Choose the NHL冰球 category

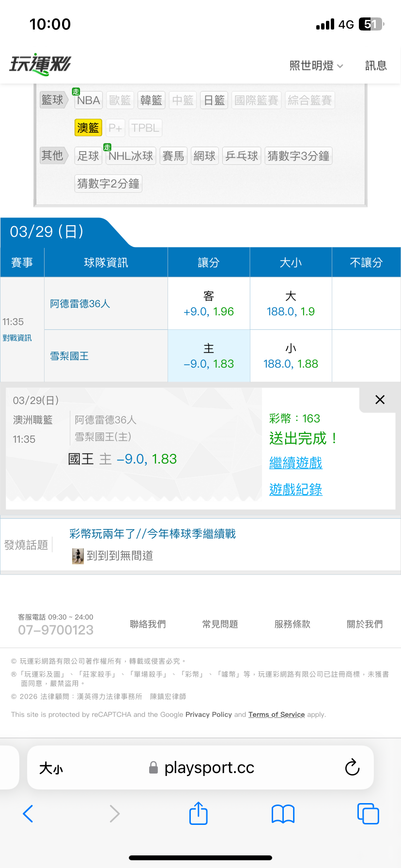(x=131, y=156)
